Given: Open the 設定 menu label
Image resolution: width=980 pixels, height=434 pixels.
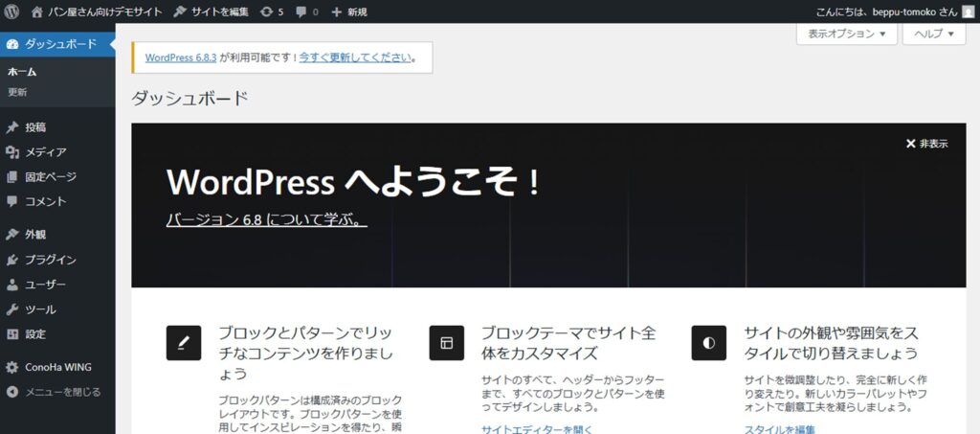Looking at the screenshot, I should [35, 334].
